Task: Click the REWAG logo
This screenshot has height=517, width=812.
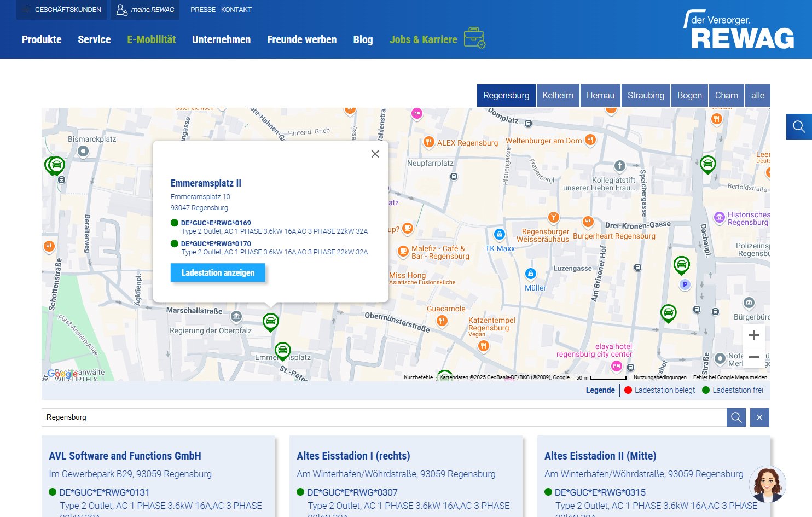Action: coord(739,30)
